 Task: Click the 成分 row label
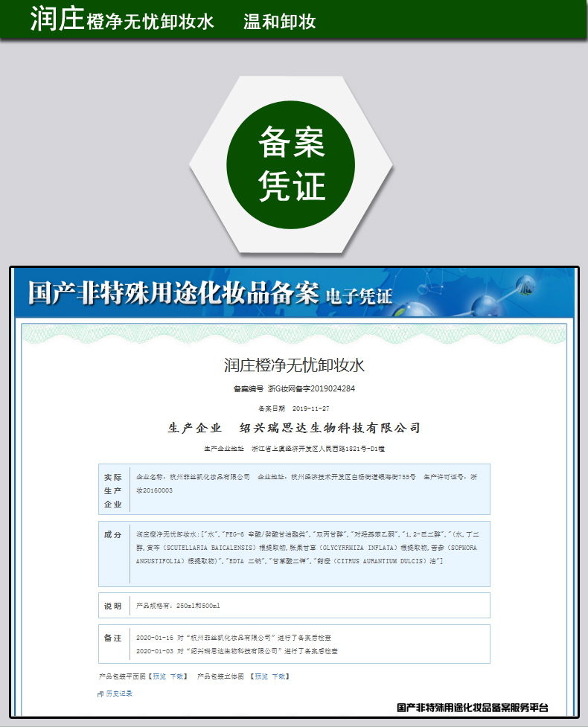(112, 534)
